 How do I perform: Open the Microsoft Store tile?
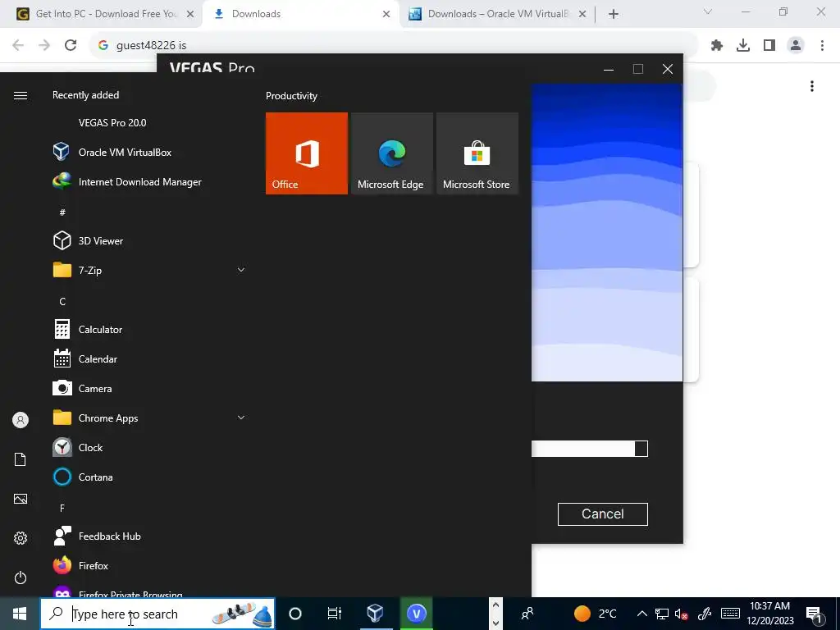[477, 153]
